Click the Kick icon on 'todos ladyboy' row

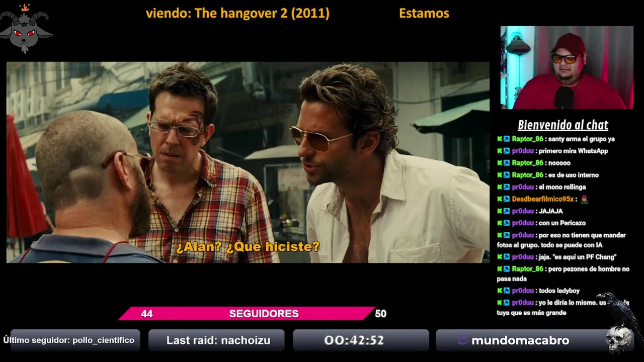[x=500, y=291]
